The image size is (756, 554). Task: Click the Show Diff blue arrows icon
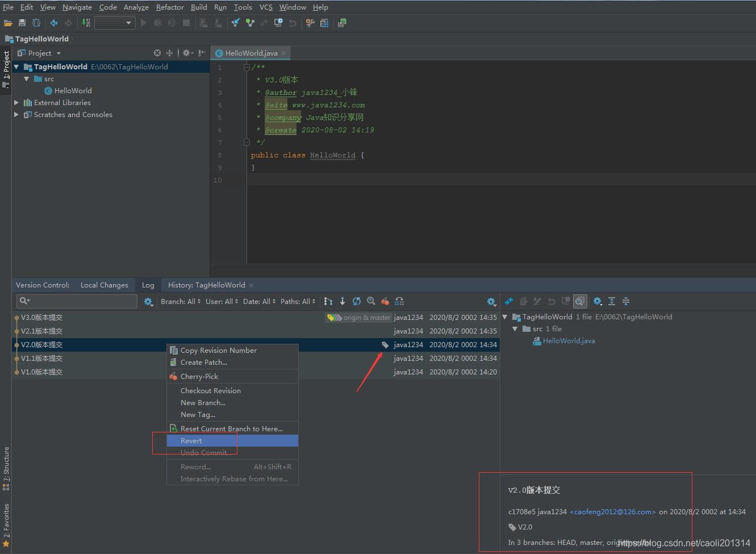(509, 301)
